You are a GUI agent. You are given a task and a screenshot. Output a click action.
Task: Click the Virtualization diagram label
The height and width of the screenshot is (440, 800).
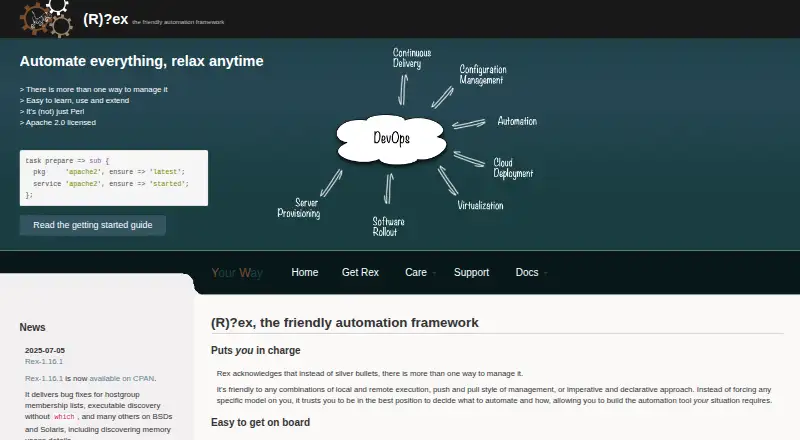(x=480, y=205)
